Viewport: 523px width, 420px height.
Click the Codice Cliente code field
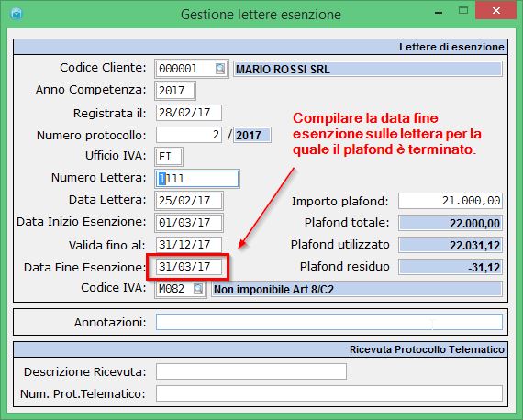pos(185,69)
